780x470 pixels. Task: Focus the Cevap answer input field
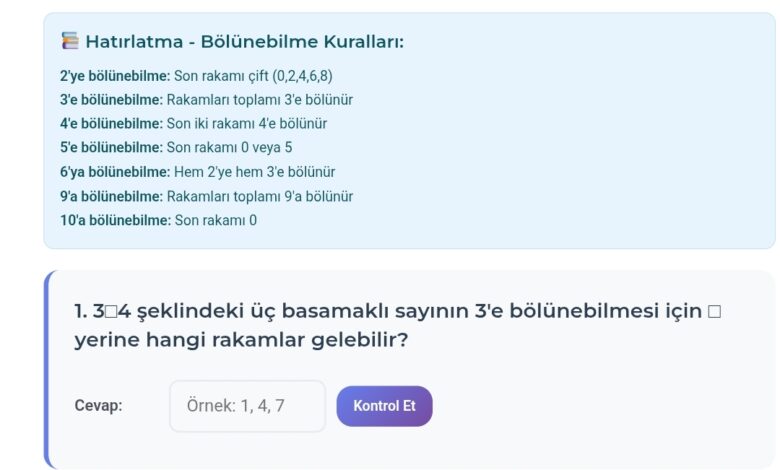click(x=247, y=406)
